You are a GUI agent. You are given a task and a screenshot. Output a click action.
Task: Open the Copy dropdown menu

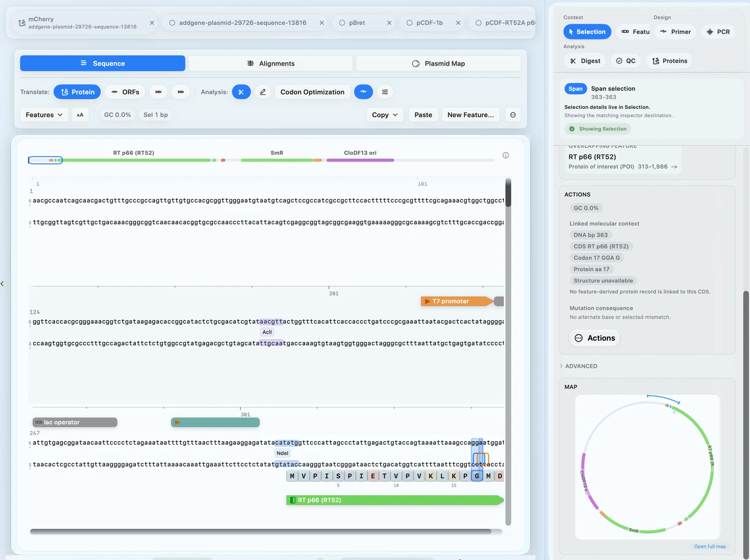(x=385, y=115)
